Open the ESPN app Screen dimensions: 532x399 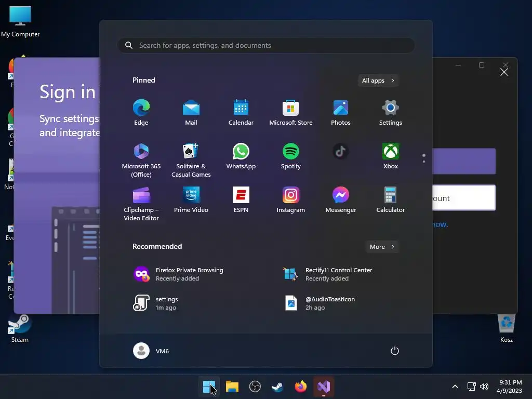(x=241, y=200)
